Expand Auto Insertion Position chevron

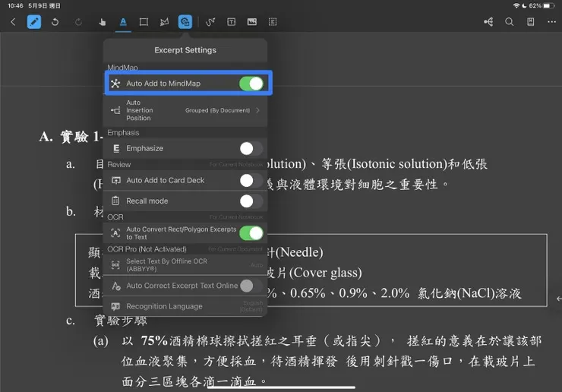coord(257,110)
